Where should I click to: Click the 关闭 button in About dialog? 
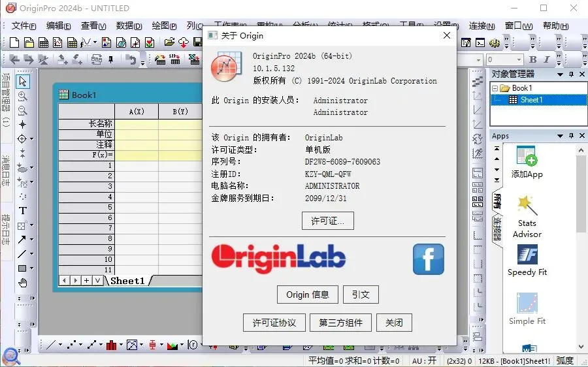click(x=394, y=323)
